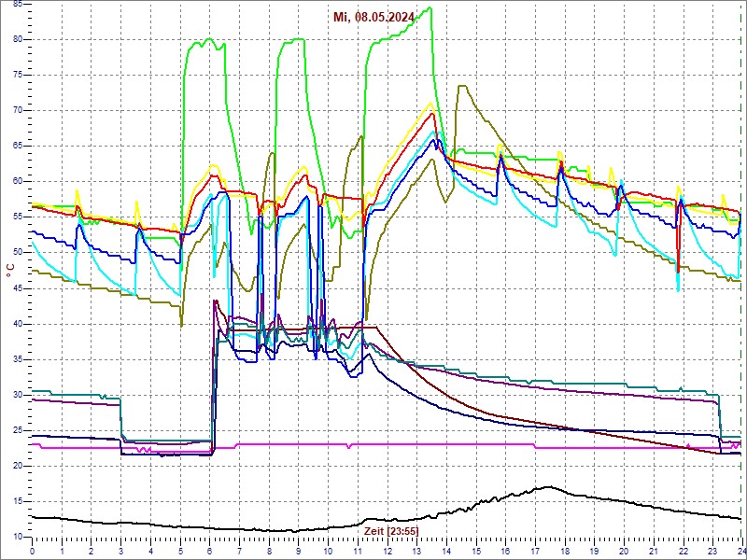Click the '65' temperature axis value
The image size is (747, 560).
[18, 147]
